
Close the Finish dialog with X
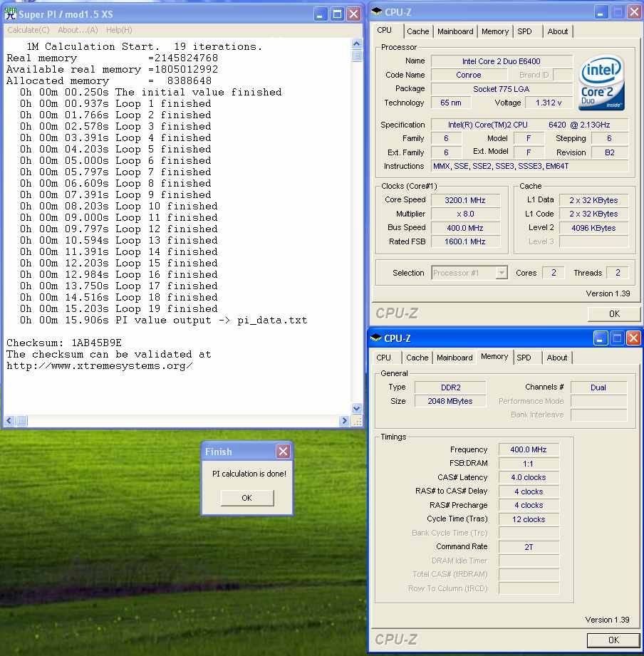[284, 451]
